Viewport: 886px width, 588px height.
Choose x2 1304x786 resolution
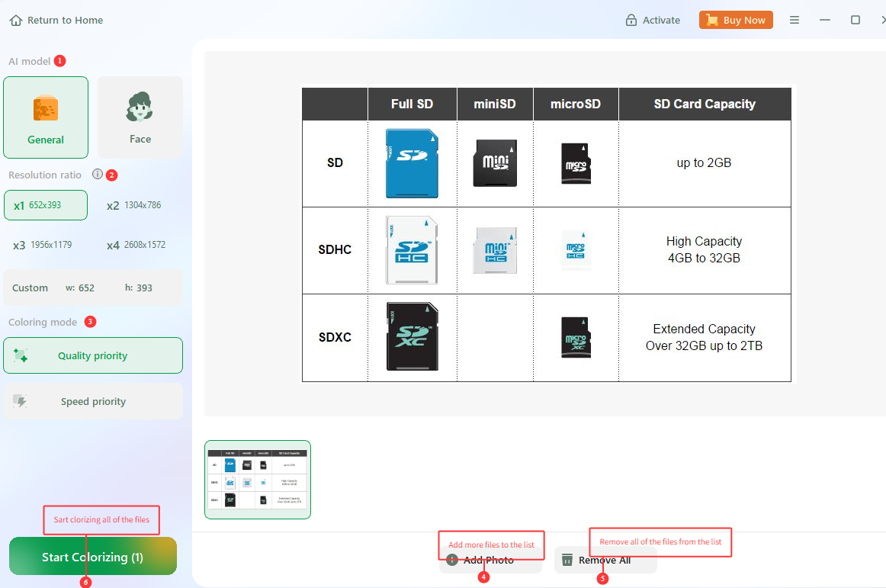coord(134,205)
